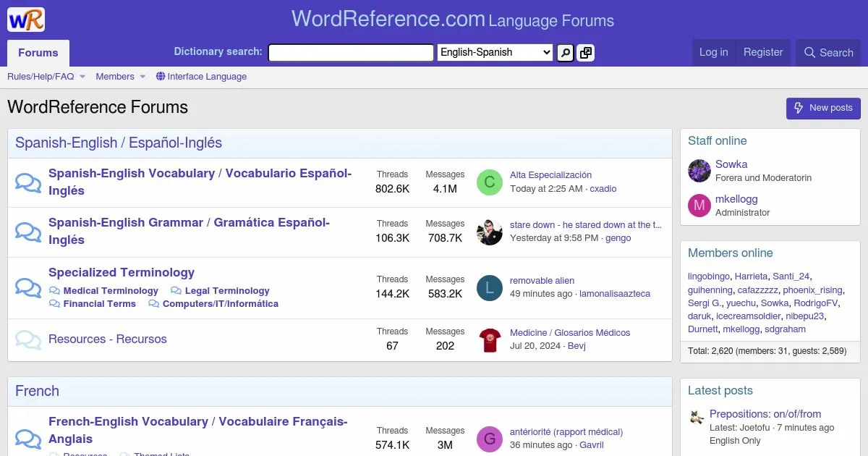
Task: Click the WR logo icon
Action: (x=26, y=20)
